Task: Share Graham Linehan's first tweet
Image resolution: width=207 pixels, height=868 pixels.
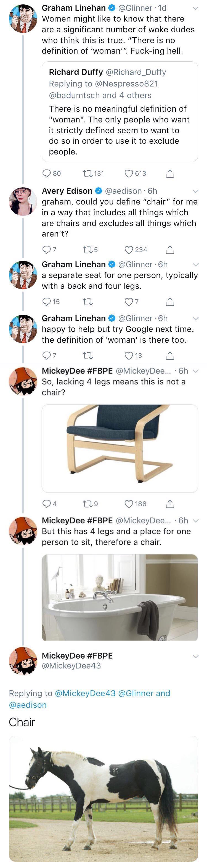Action: click(170, 174)
